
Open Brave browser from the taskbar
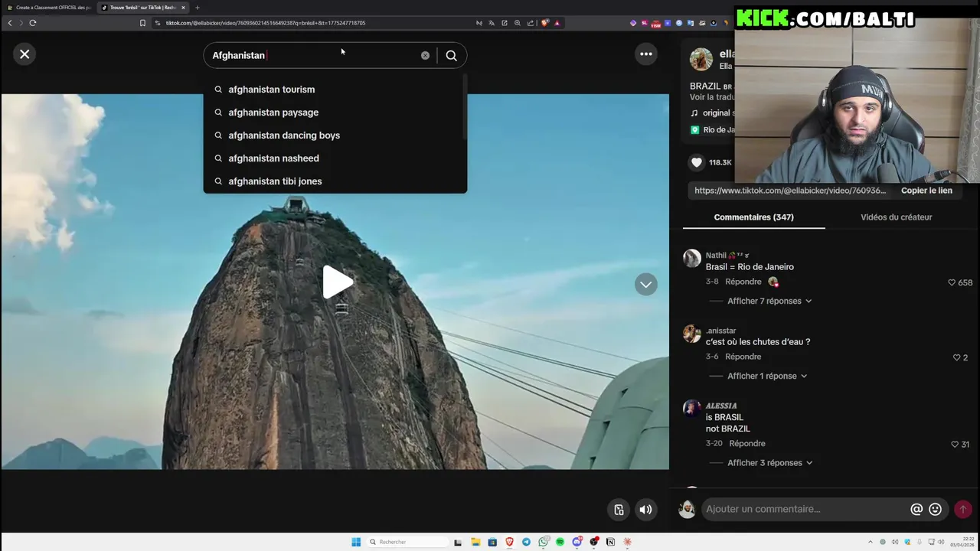tap(509, 542)
